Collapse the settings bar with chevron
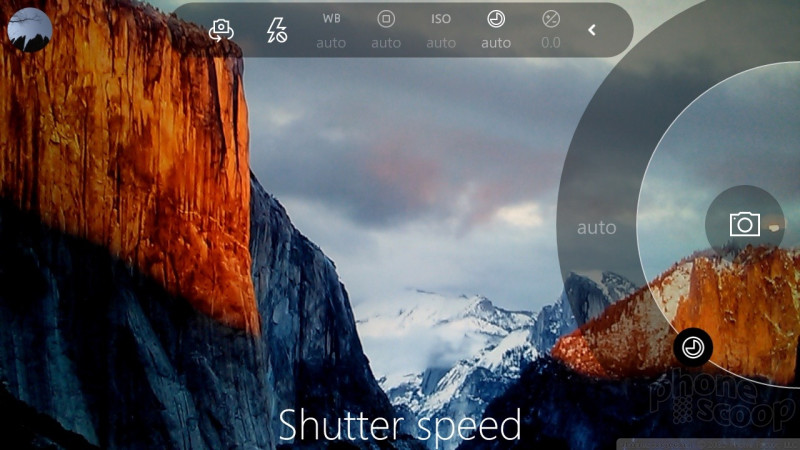 tap(592, 30)
